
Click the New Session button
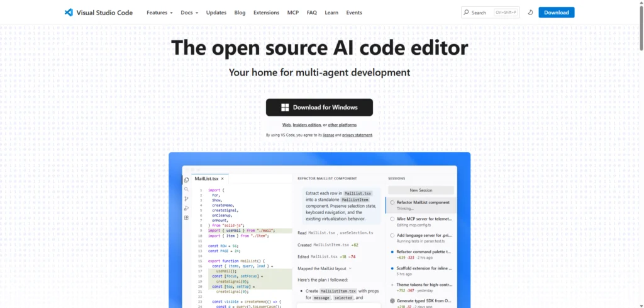click(421, 190)
